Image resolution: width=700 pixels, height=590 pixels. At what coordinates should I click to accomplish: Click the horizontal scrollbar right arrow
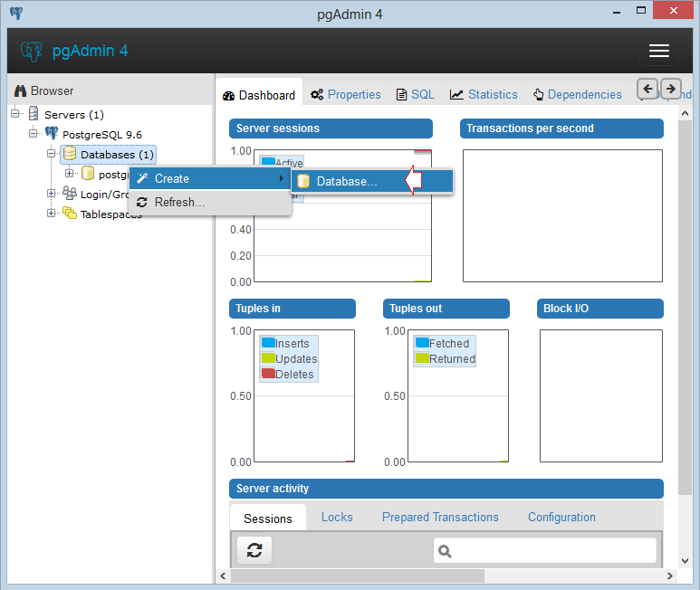tap(669, 576)
